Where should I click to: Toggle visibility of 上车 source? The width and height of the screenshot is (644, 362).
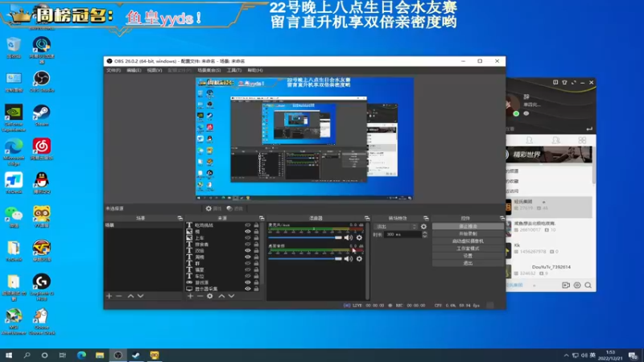pyautogui.click(x=248, y=237)
